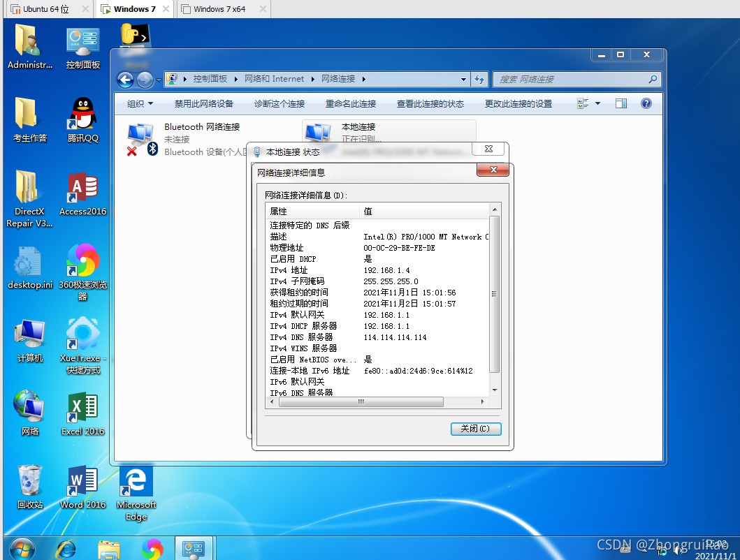Open the 回收站 recycle bin
Viewport: 740px width, 560px height.
30,487
